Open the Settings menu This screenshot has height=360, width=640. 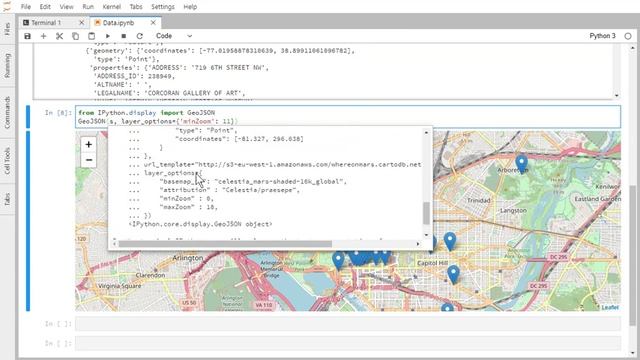click(x=162, y=7)
